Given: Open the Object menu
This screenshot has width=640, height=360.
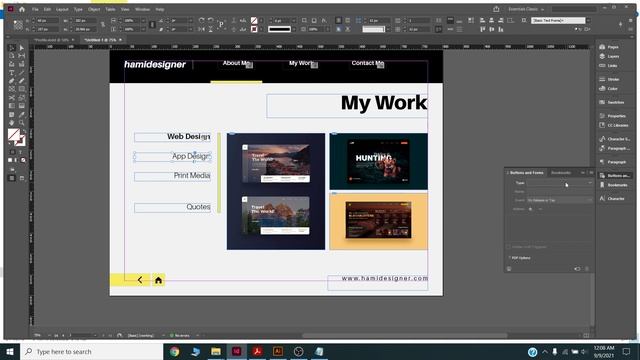Looking at the screenshot, I should click(x=94, y=9).
